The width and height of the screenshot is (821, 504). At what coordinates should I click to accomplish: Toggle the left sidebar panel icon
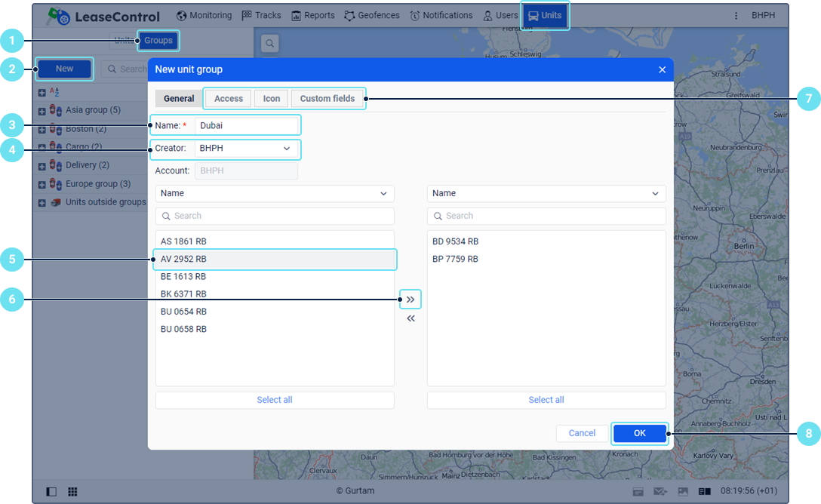(x=51, y=491)
